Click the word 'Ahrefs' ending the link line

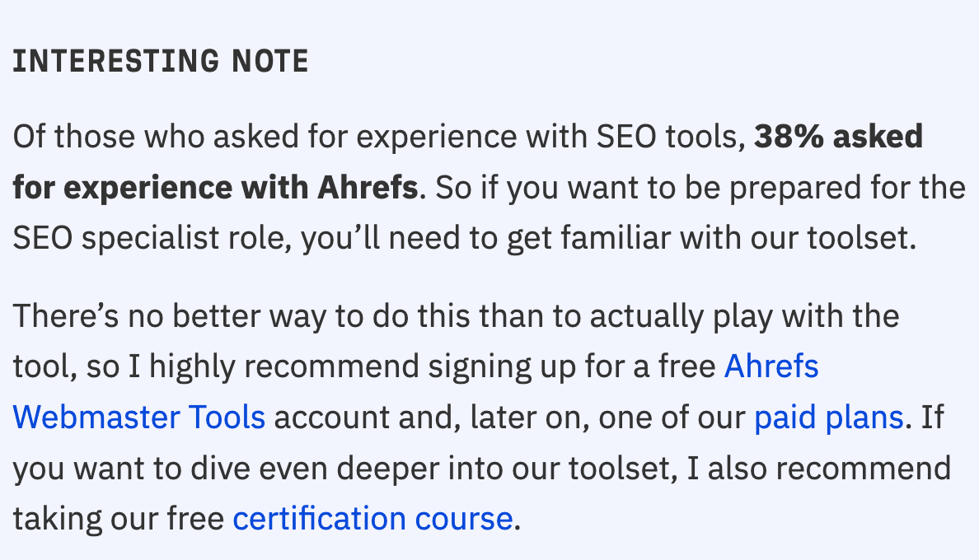pyautogui.click(x=771, y=366)
